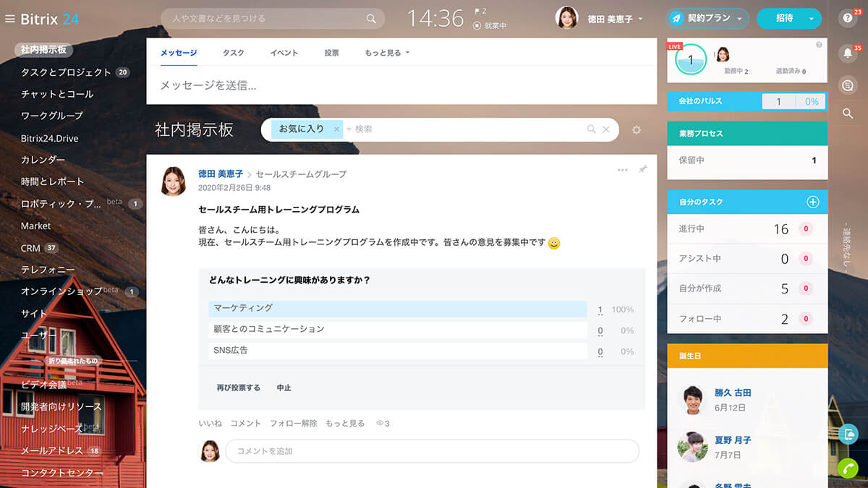Switch to the タスク tab
This screenshot has height=488, width=868.
[233, 53]
